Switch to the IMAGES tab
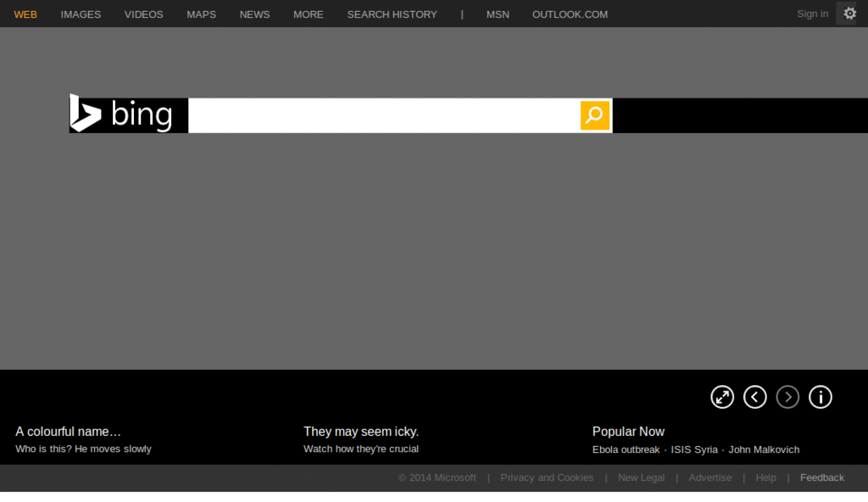Viewport: 868px width, 502px height. point(81,14)
